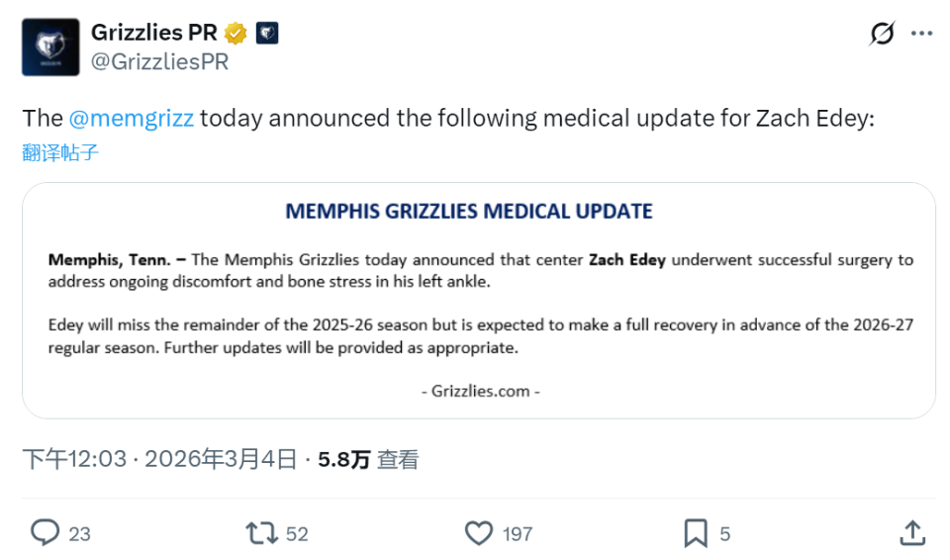Follow the @memgrizz mention link

pyautogui.click(x=133, y=119)
